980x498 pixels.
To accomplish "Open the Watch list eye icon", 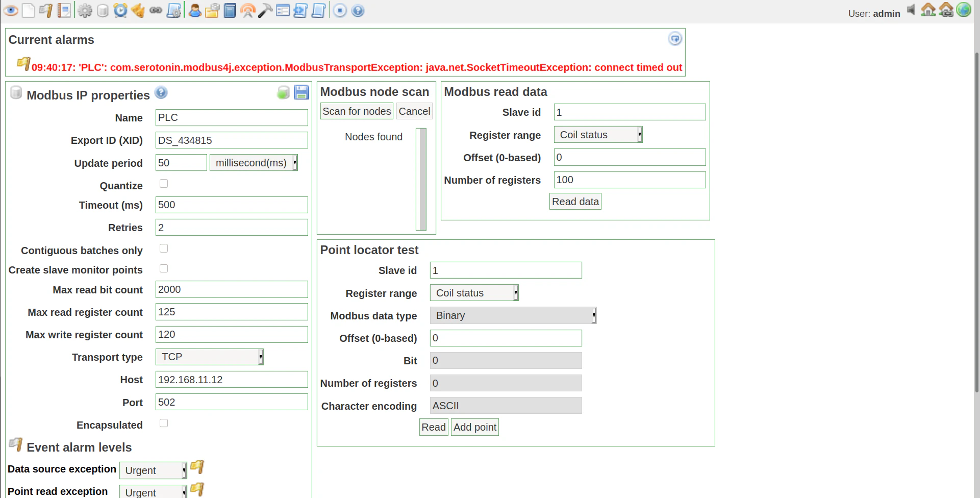I will pos(11,10).
